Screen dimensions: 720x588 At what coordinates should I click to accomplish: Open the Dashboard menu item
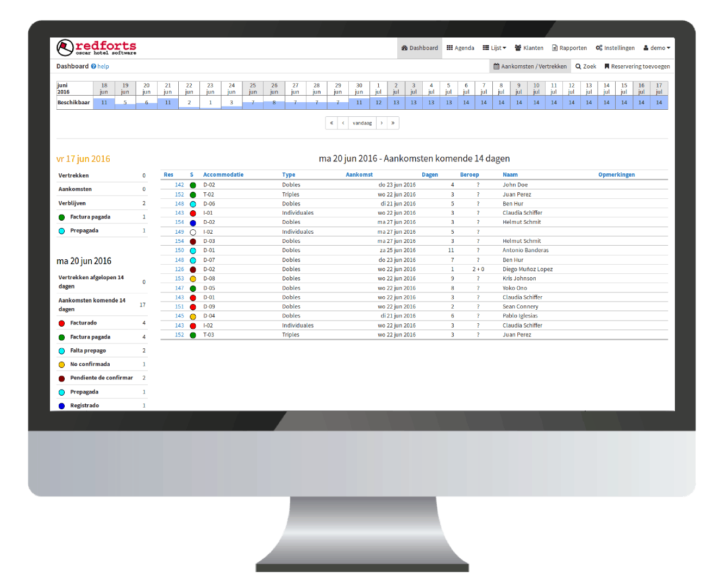coord(420,48)
